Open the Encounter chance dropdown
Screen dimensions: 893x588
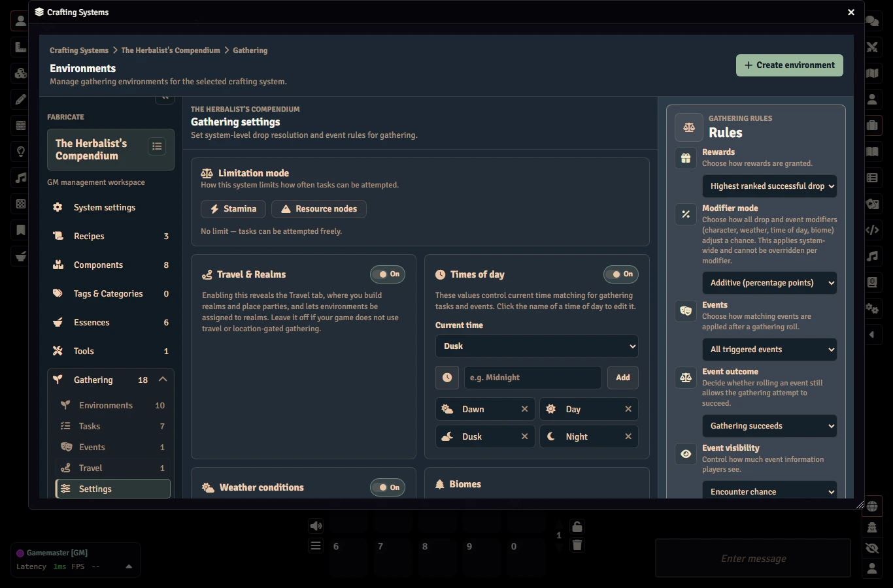click(x=769, y=491)
